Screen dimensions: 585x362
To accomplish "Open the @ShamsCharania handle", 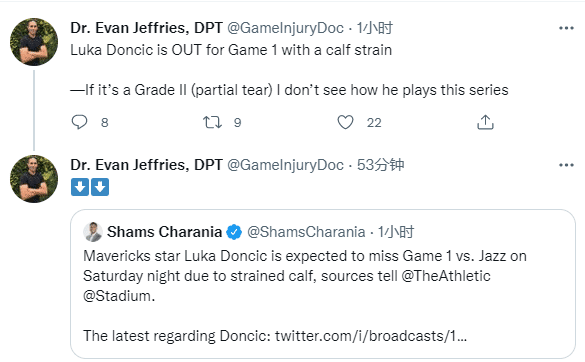I will click(306, 232).
